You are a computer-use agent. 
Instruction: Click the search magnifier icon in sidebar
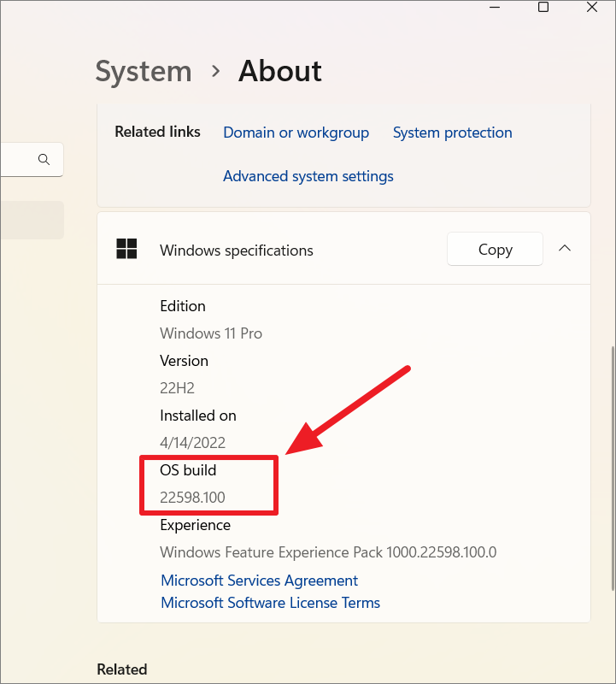44,159
